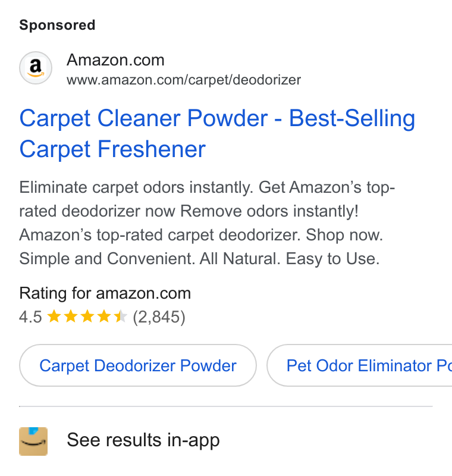
Task: Click the 'Eliminate carpet odors instantly' sentence
Action: 136,187
